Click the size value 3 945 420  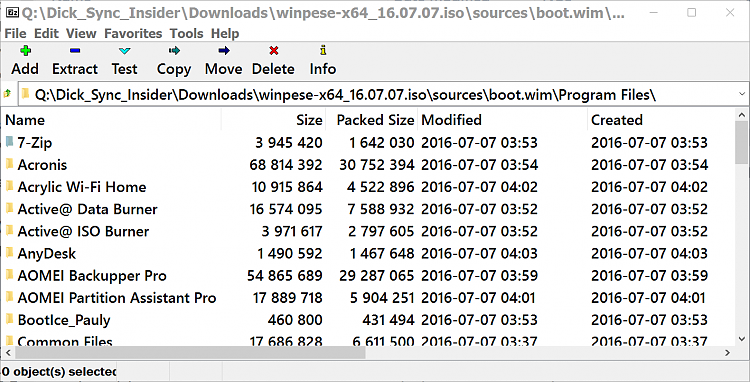tap(288, 142)
